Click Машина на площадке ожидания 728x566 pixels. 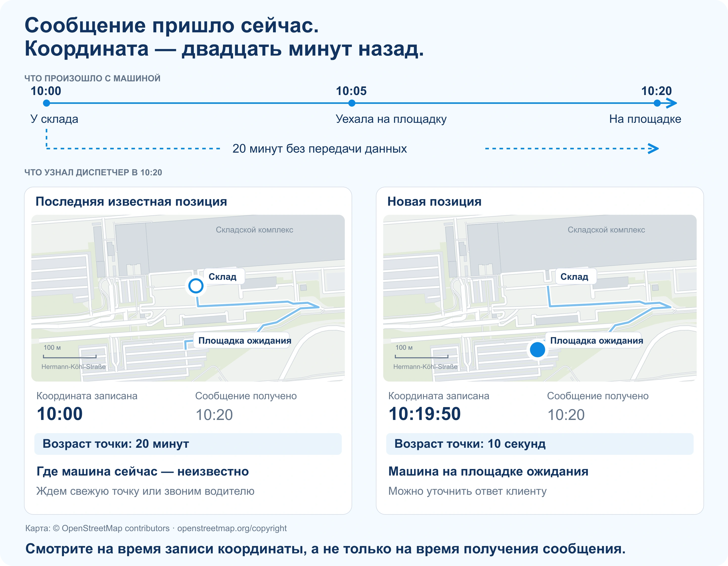(x=488, y=472)
